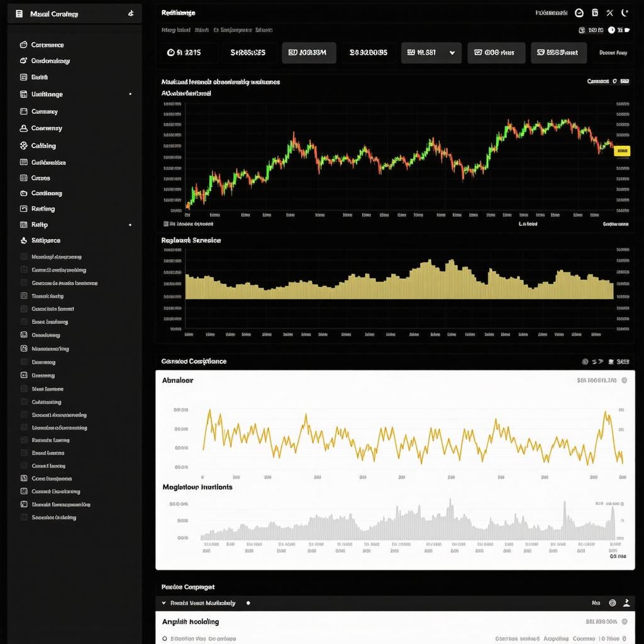The image size is (644, 644).
Task: Click the toolbar button right of the chevron dropdown
Action: coord(496,53)
